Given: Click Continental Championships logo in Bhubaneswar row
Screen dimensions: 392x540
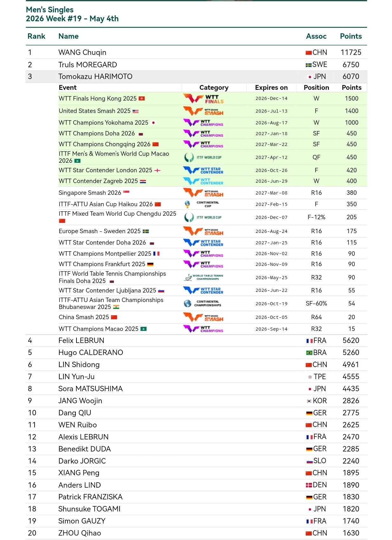Looking at the screenshot, I should point(203,304).
